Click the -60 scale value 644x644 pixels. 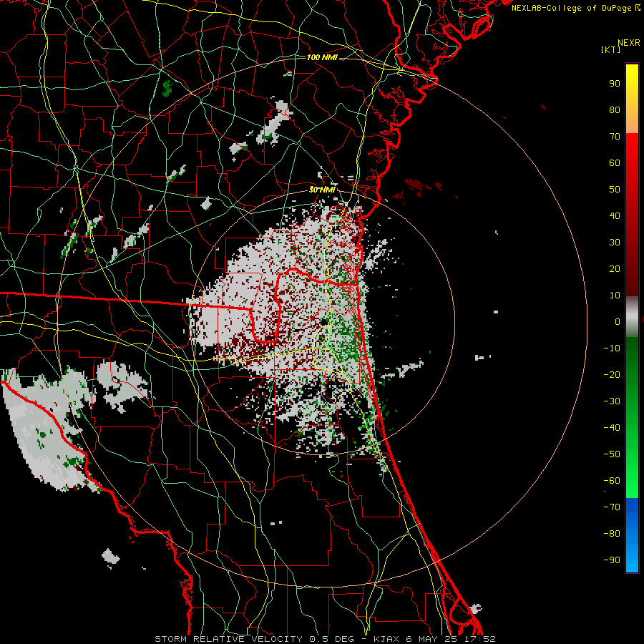point(612,481)
